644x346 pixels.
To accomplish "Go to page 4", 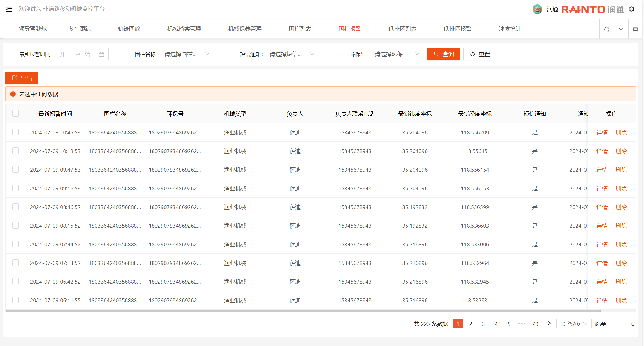I will pos(496,324).
